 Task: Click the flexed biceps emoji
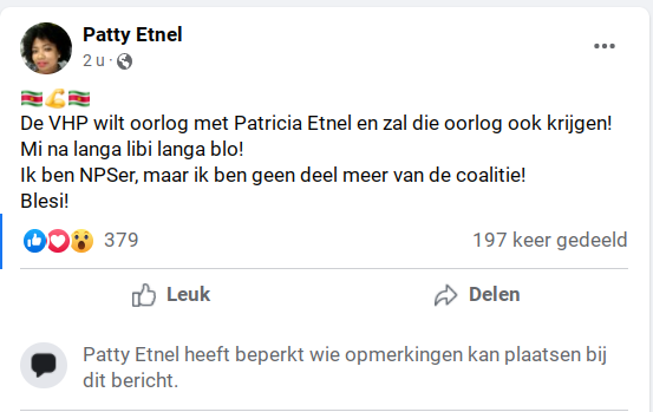coord(55,100)
